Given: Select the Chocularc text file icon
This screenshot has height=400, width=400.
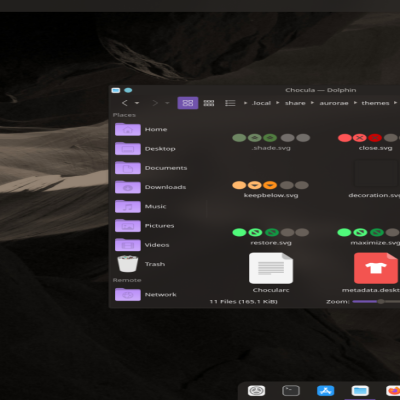Looking at the screenshot, I should (x=271, y=268).
